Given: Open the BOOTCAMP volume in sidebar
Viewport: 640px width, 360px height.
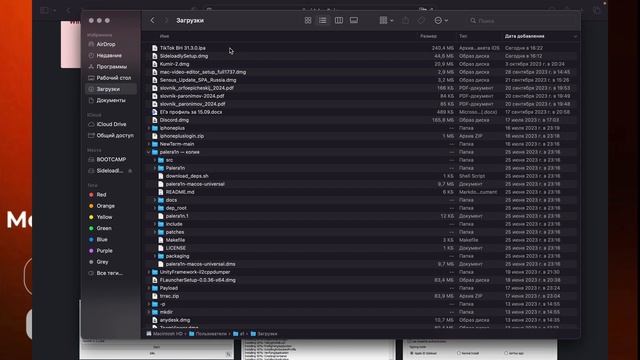Looking at the screenshot, I should point(111,159).
